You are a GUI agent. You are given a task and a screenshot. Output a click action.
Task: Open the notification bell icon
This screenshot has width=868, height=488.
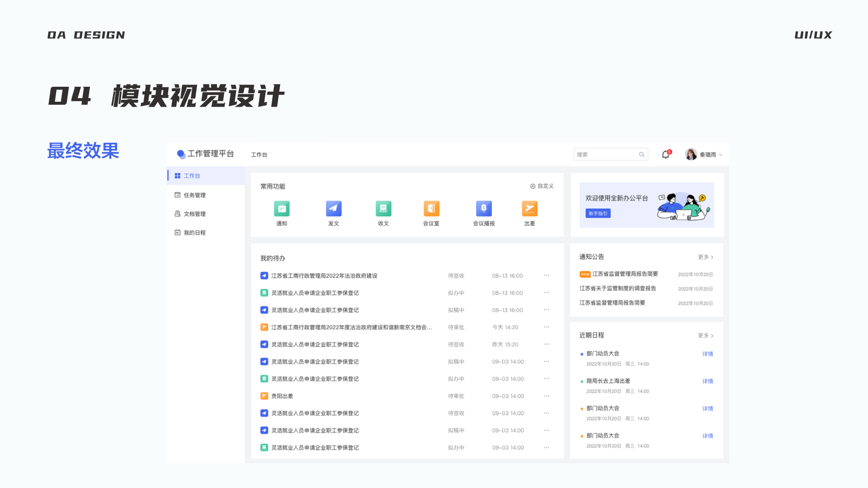tap(665, 154)
